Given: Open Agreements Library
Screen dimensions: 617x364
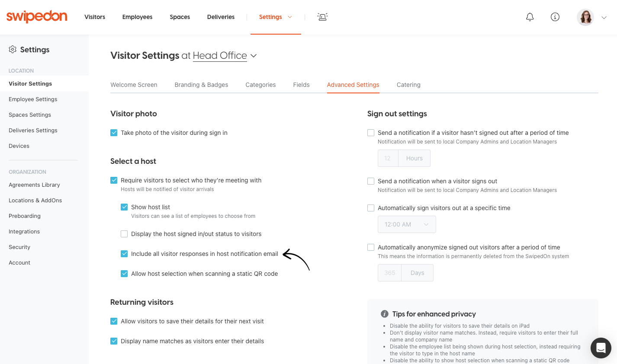Looking at the screenshot, I should (x=34, y=185).
